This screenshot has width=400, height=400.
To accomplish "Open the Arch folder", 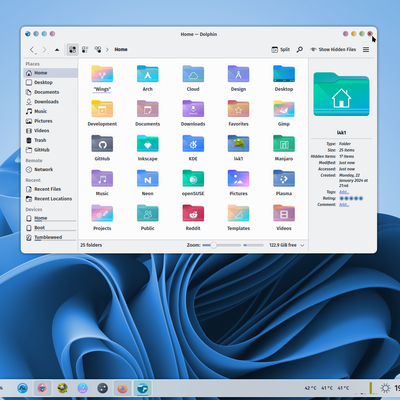I will (148, 74).
